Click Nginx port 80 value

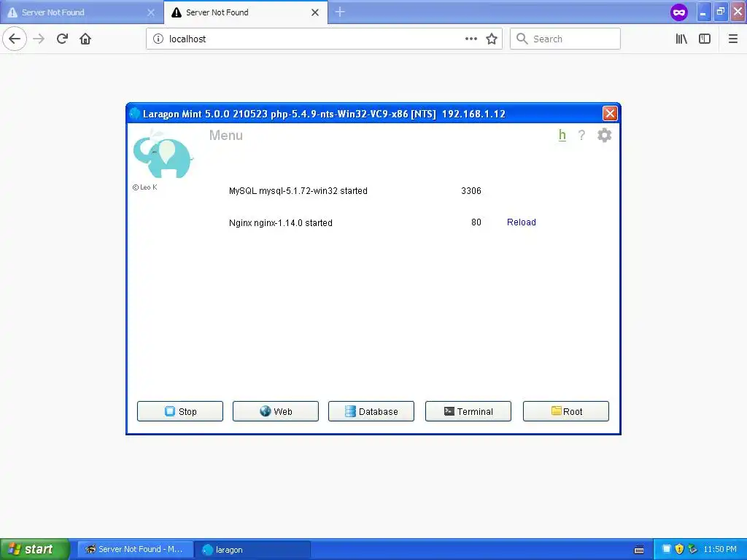click(x=476, y=222)
